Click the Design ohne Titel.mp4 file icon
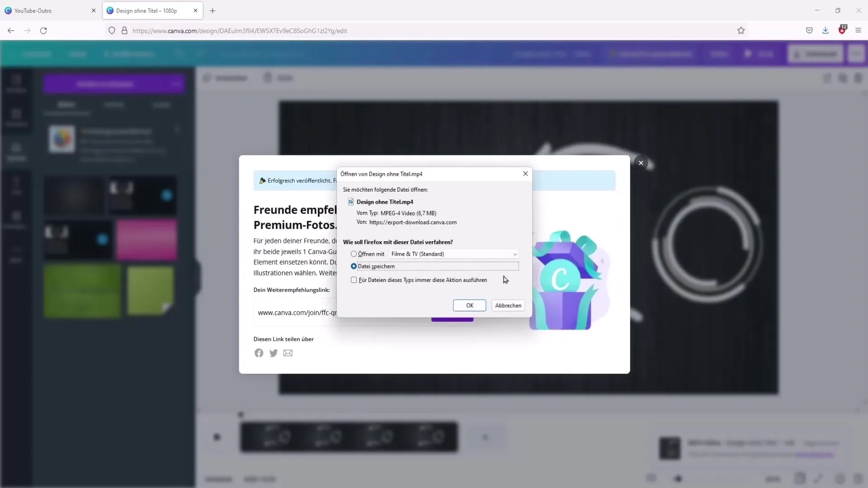This screenshot has width=868, height=488. [351, 202]
